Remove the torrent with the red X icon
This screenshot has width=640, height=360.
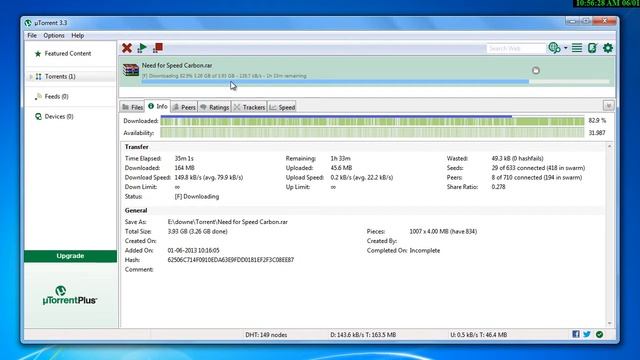(127, 48)
